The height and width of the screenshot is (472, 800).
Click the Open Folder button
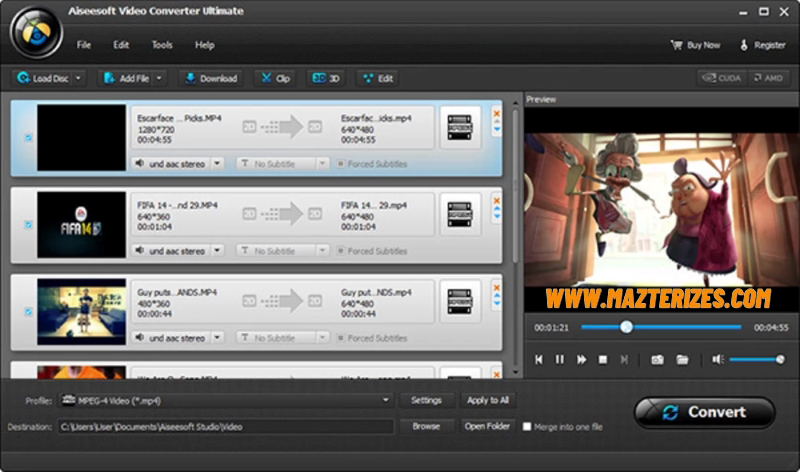pyautogui.click(x=487, y=426)
